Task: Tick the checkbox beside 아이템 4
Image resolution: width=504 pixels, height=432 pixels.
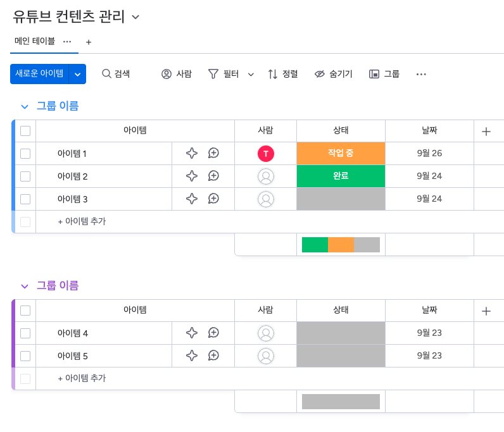Action: (x=25, y=333)
